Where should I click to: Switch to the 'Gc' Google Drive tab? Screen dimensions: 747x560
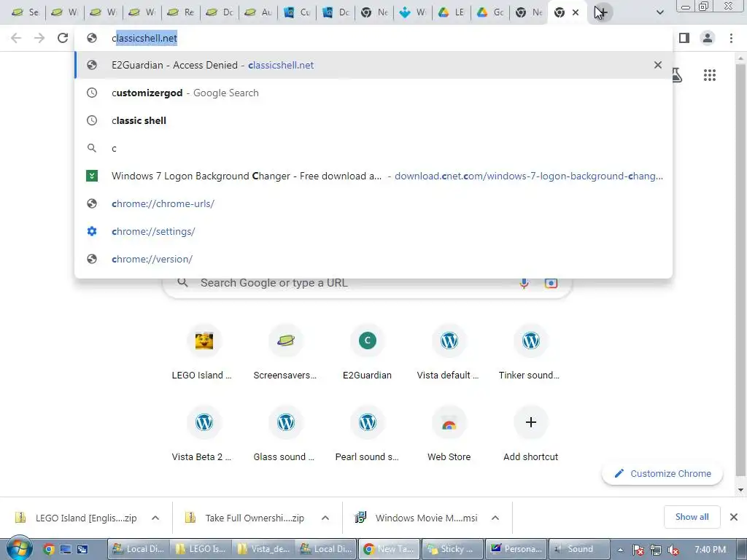(x=491, y=12)
